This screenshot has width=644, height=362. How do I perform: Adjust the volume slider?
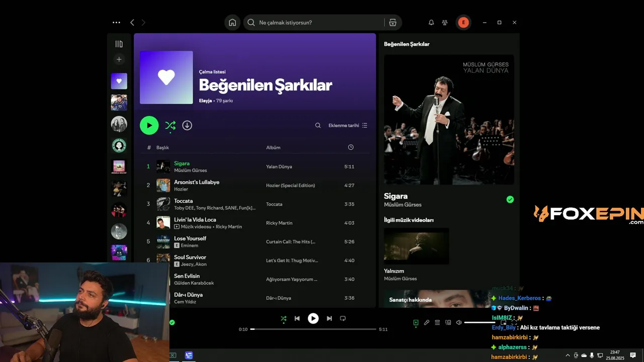pyautogui.click(x=479, y=322)
